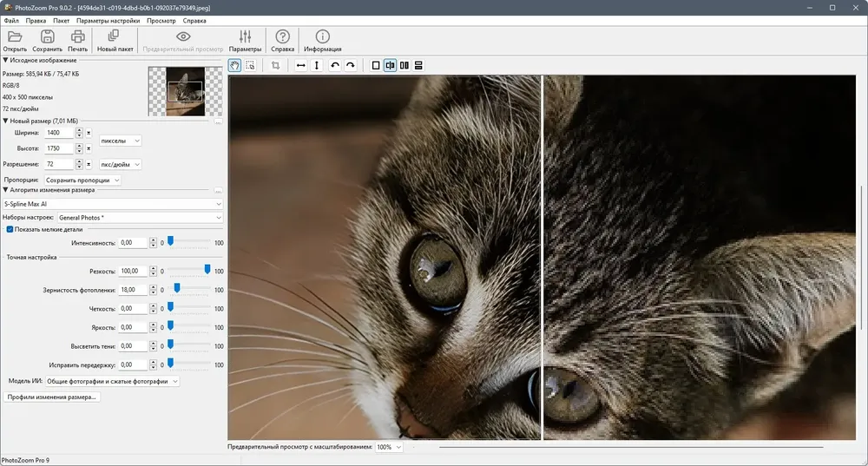Click the Резкость slider handle
The width and height of the screenshot is (868, 466).
207,269
